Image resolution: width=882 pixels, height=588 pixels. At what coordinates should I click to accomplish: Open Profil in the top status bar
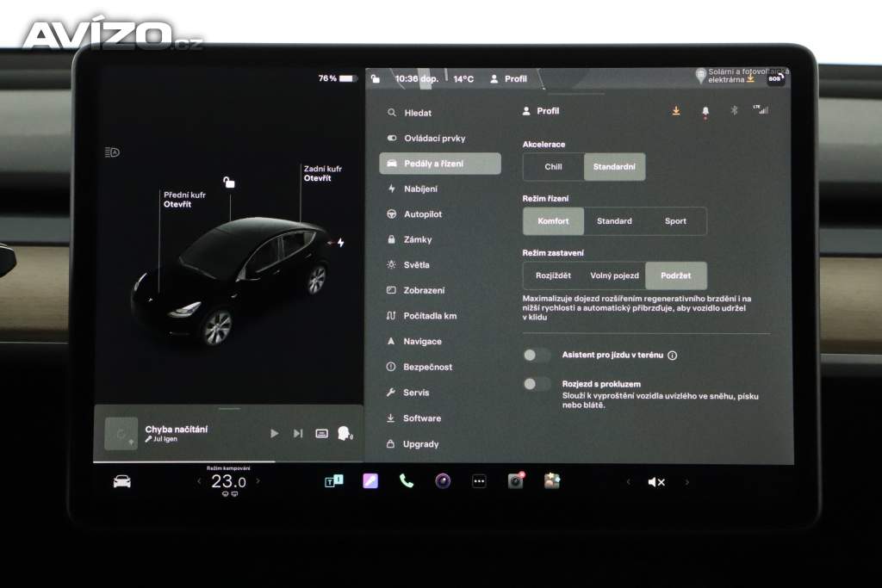[x=508, y=78]
